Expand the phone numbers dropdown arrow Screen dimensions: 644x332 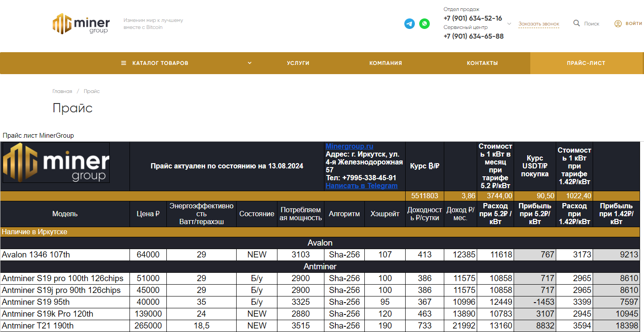coord(509,24)
